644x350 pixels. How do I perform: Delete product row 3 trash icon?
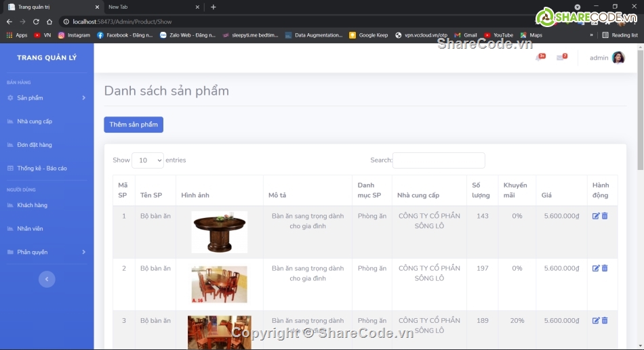pyautogui.click(x=605, y=320)
